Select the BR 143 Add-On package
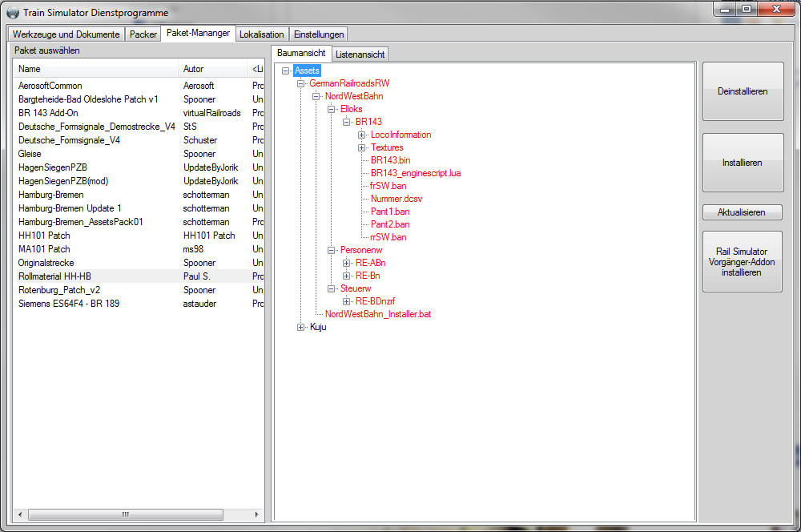 pos(48,113)
